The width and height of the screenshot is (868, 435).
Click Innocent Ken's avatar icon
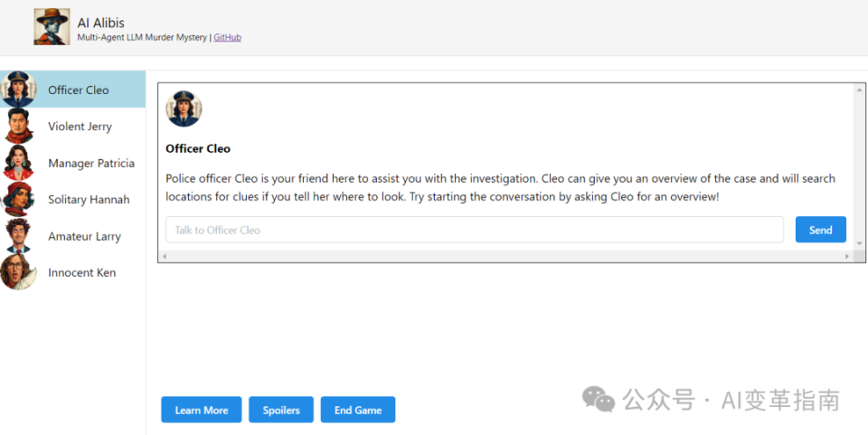pyautogui.click(x=18, y=272)
